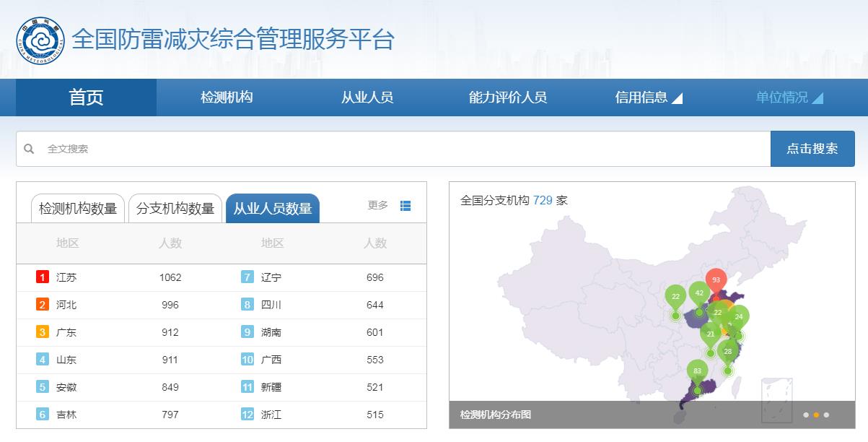Viewport: 868px width, 442px height.
Task: Click the blue list-view icon beside 更多
Action: point(405,205)
